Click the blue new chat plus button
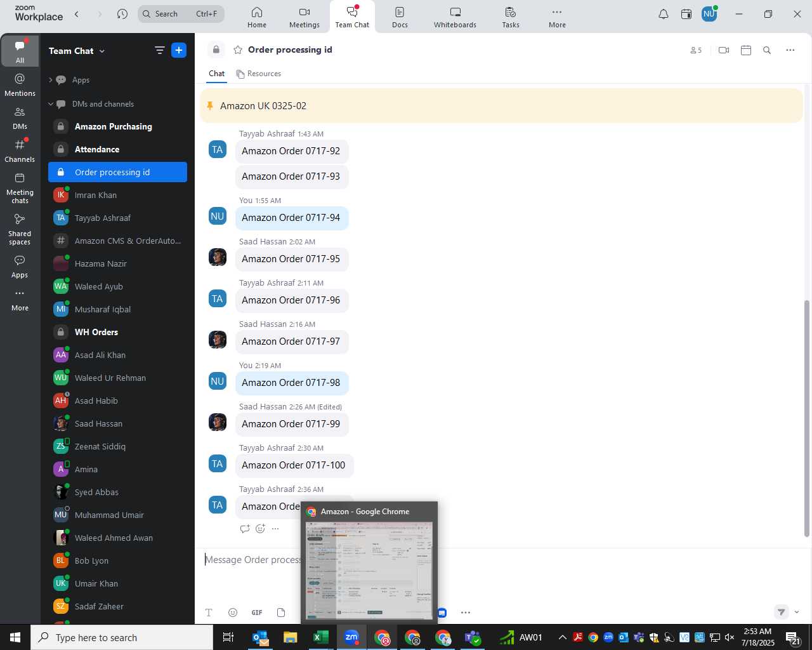Image resolution: width=812 pixels, height=650 pixels. (179, 50)
